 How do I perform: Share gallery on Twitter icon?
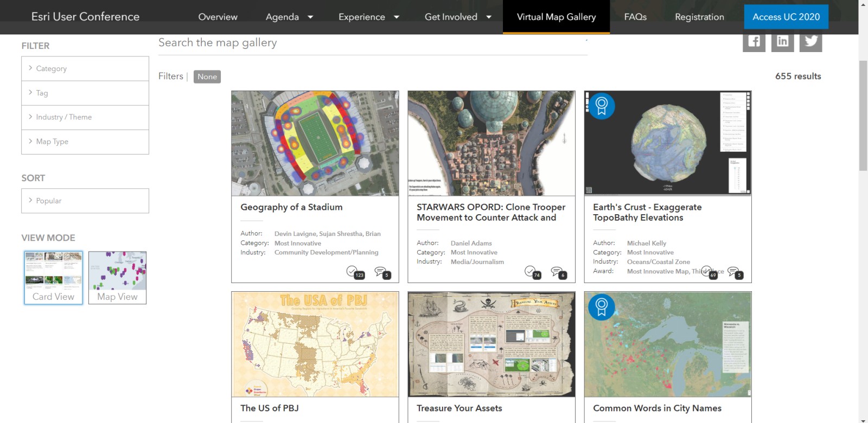[811, 42]
